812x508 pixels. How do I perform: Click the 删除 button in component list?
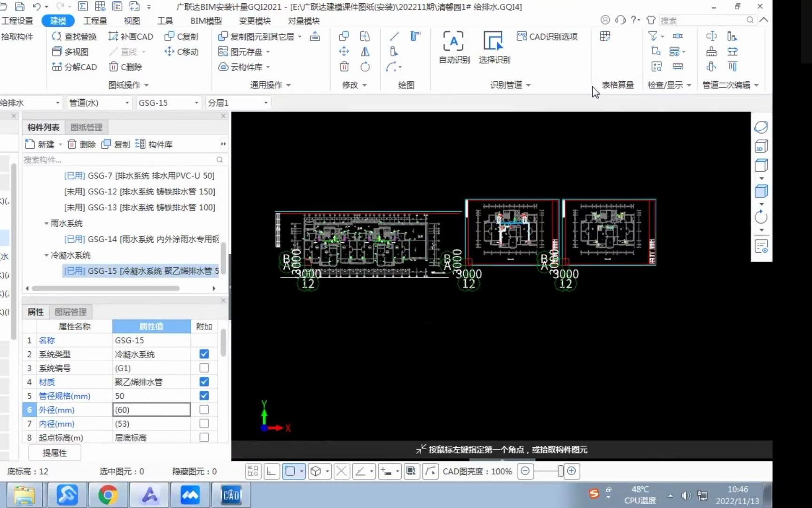point(82,144)
